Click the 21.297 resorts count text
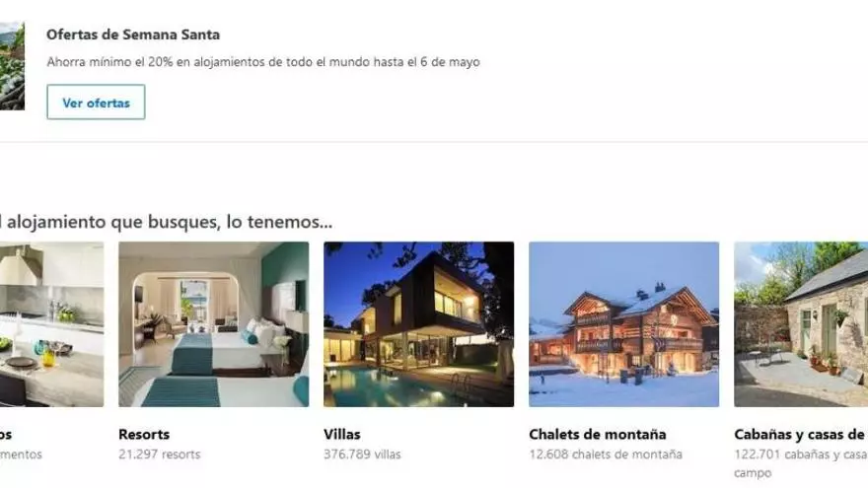The width and height of the screenshot is (868, 488). tap(160, 454)
